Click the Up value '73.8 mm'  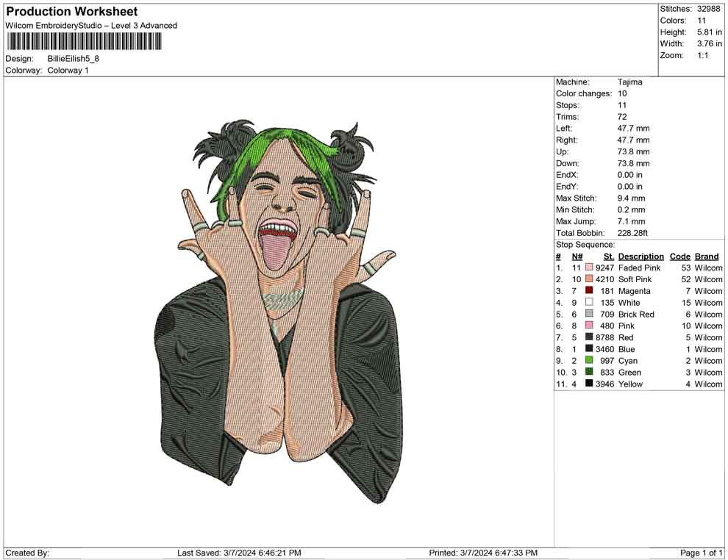pos(633,151)
